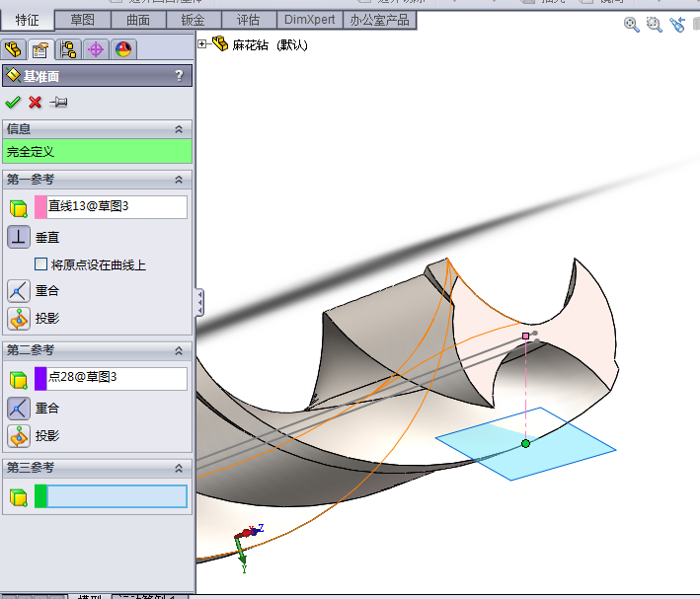The height and width of the screenshot is (599, 700).
Task: Collapse the 第二参考 section
Action: coord(179,350)
